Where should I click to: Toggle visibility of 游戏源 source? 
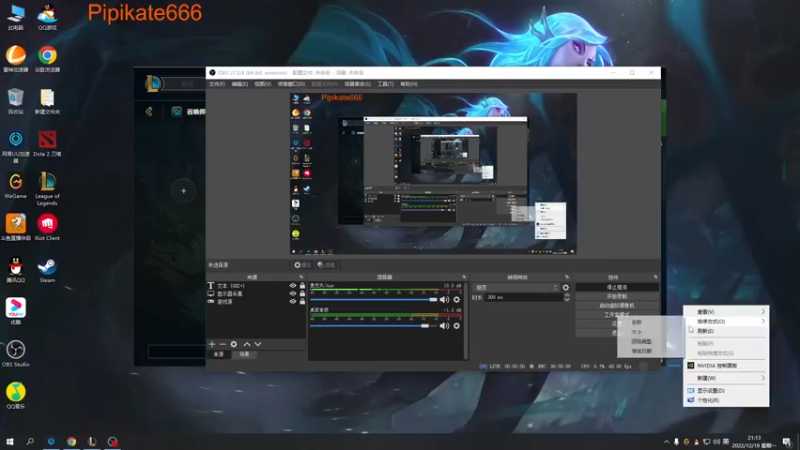tap(293, 302)
